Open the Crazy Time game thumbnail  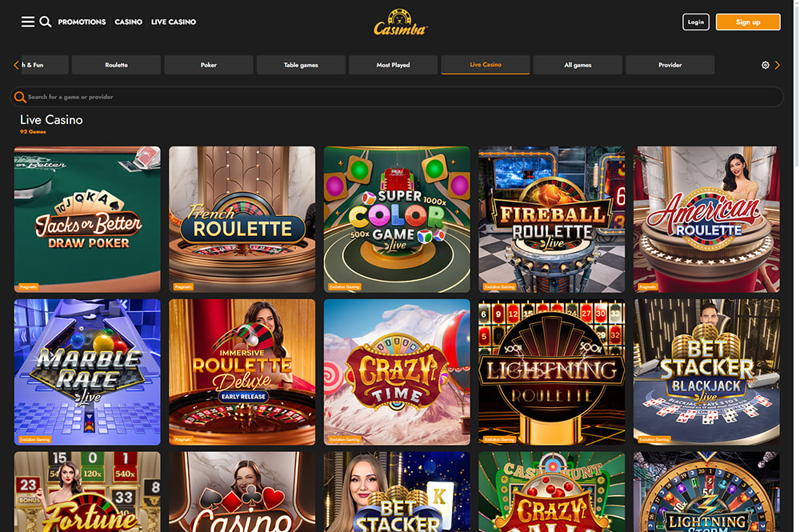click(397, 372)
